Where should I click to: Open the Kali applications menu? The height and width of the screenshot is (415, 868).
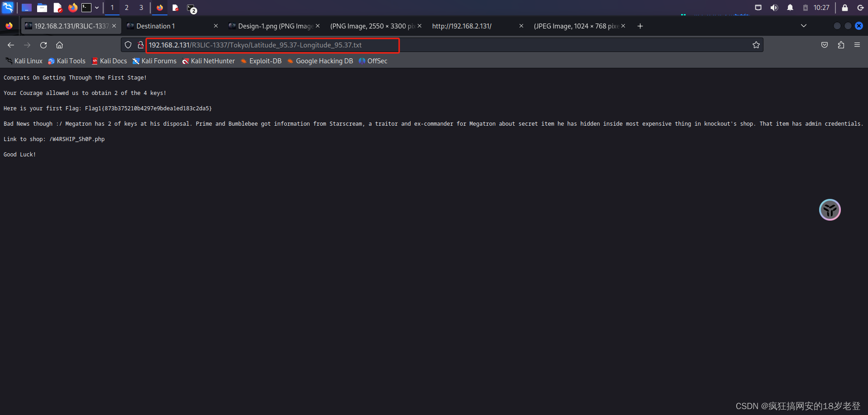pos(8,8)
